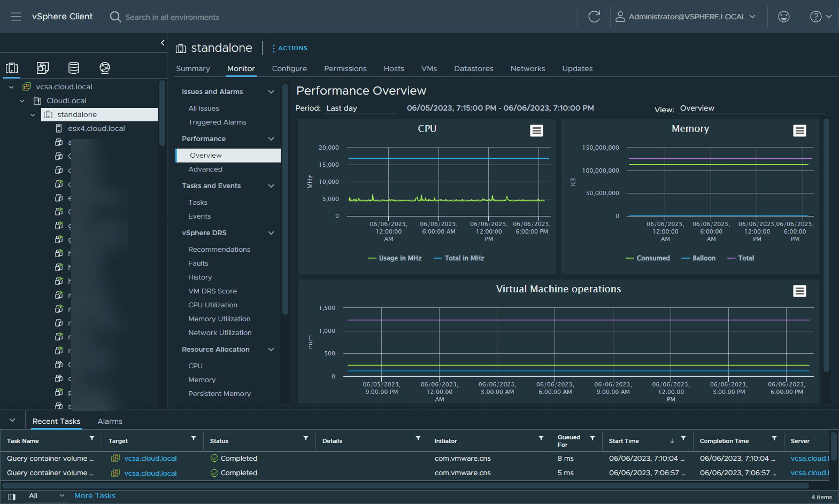The height and width of the screenshot is (504, 839).
Task: Switch to the Configure tab
Action: (289, 68)
